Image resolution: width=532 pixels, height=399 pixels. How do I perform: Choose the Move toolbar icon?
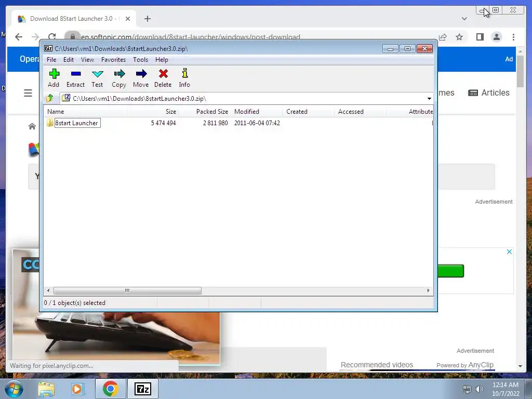[x=141, y=78]
